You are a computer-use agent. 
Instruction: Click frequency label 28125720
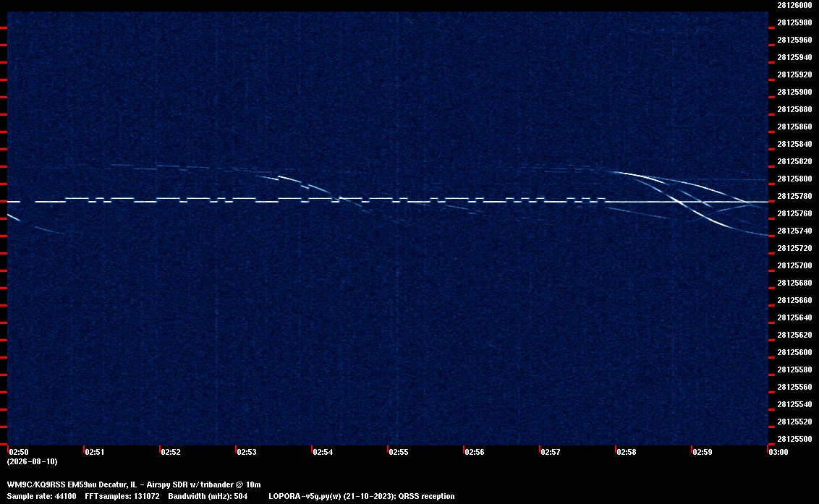(x=794, y=248)
